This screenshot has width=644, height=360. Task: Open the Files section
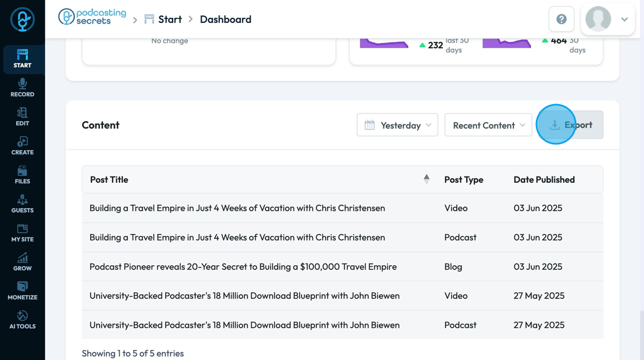22,175
